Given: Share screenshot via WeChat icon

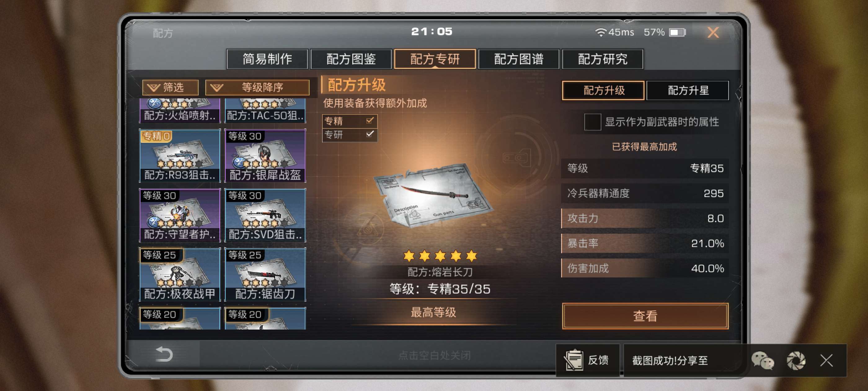Looking at the screenshot, I should point(762,360).
